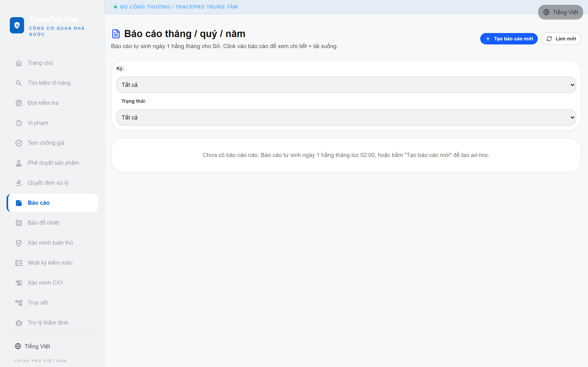588x367 pixels.
Task: Open Trang chủ home icon in sidebar
Action: point(19,63)
